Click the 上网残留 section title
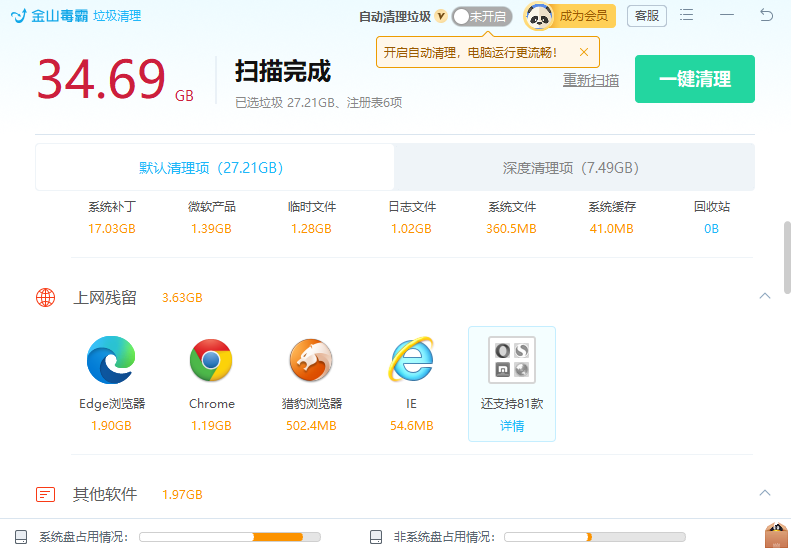The image size is (791, 553). pyautogui.click(x=104, y=298)
